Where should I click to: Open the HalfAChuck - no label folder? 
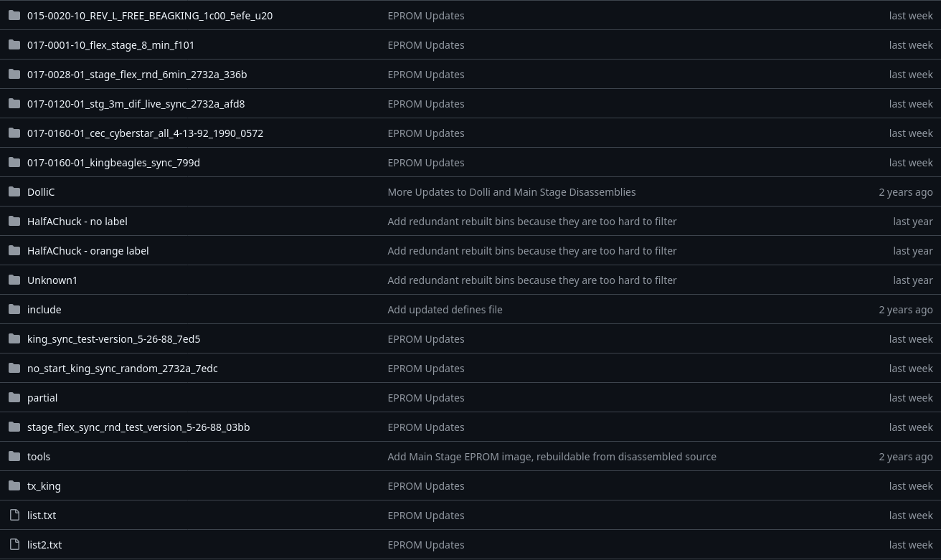77,222
